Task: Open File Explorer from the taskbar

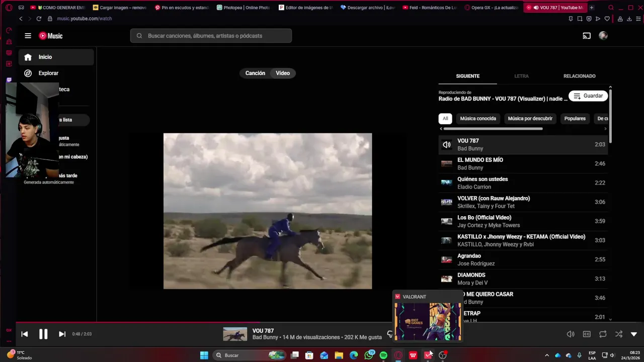Action: point(339,355)
